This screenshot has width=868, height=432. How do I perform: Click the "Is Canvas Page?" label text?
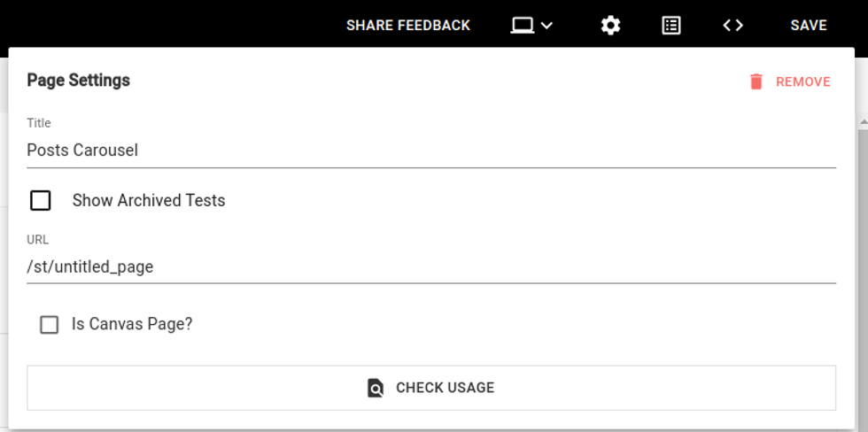[x=132, y=324]
